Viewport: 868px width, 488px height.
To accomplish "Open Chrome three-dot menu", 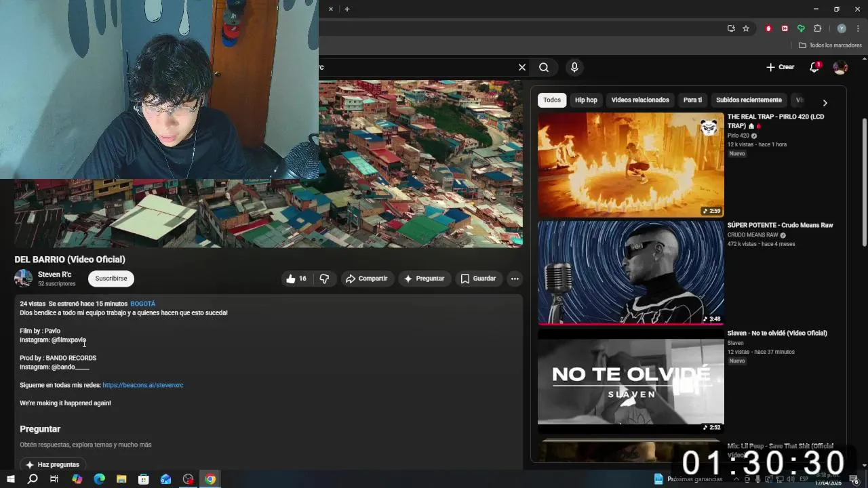I will pos(858,28).
